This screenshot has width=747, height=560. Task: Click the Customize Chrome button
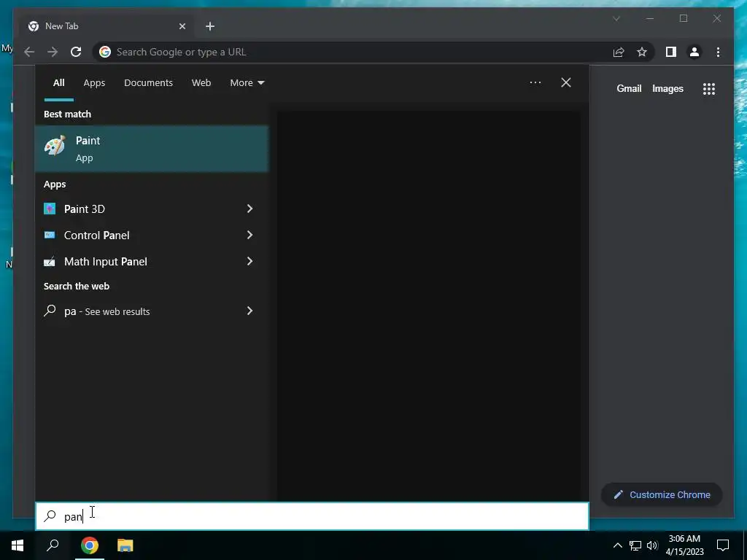tap(662, 495)
